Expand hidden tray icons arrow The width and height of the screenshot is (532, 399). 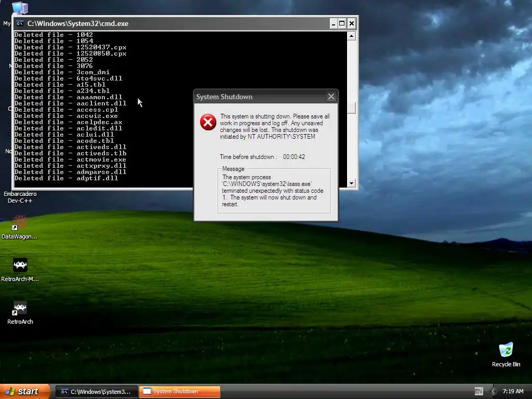(494, 391)
